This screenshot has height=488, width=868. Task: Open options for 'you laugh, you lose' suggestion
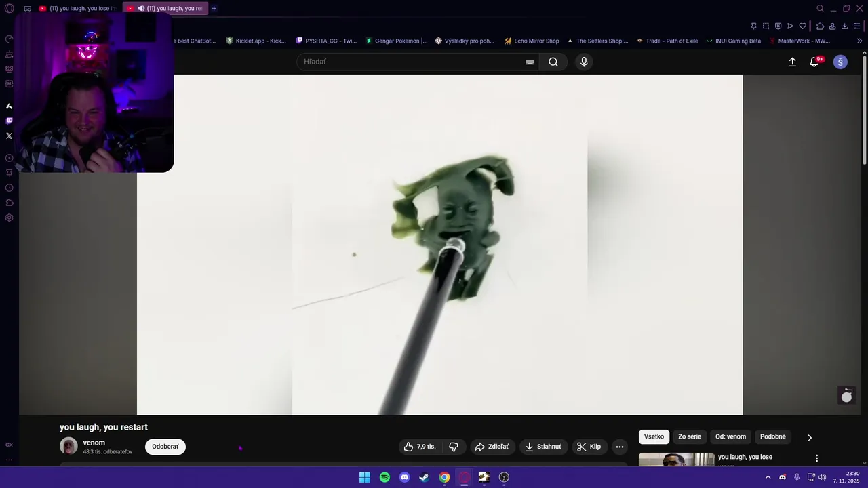tap(816, 458)
